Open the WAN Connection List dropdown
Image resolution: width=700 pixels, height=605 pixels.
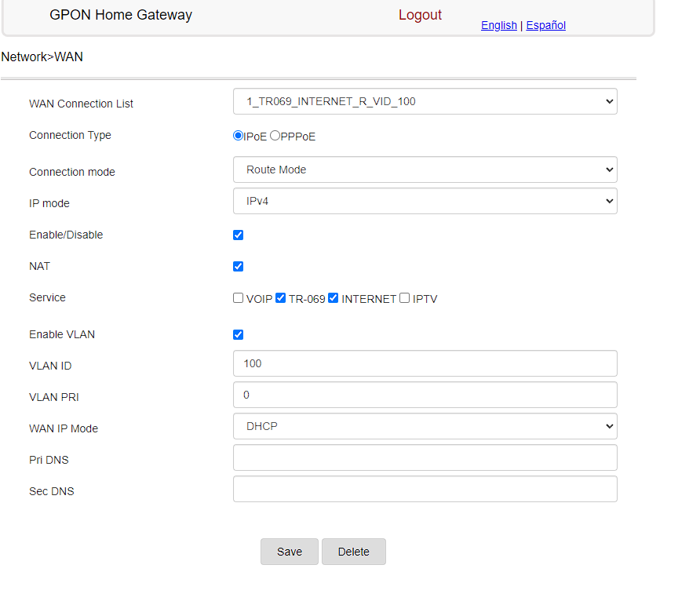point(425,101)
